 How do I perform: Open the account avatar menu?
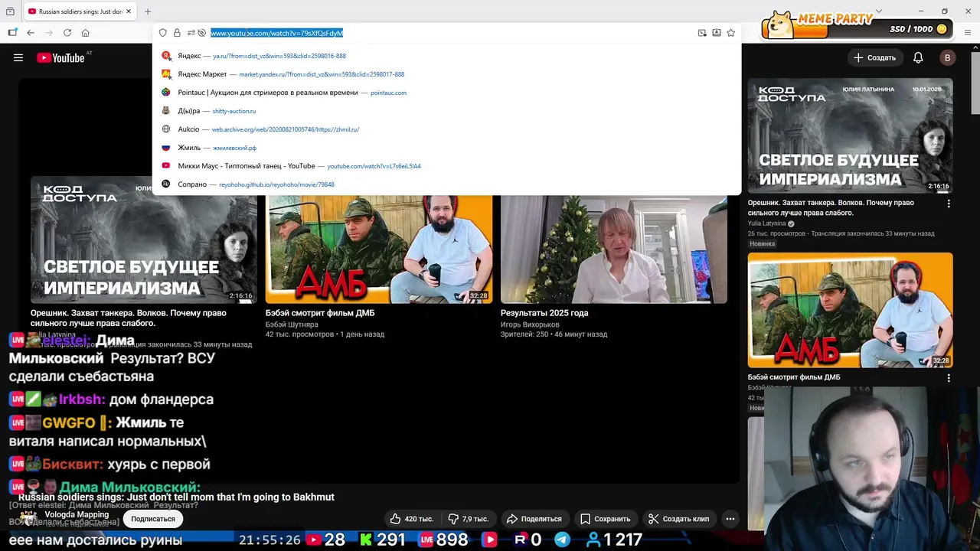(948, 57)
